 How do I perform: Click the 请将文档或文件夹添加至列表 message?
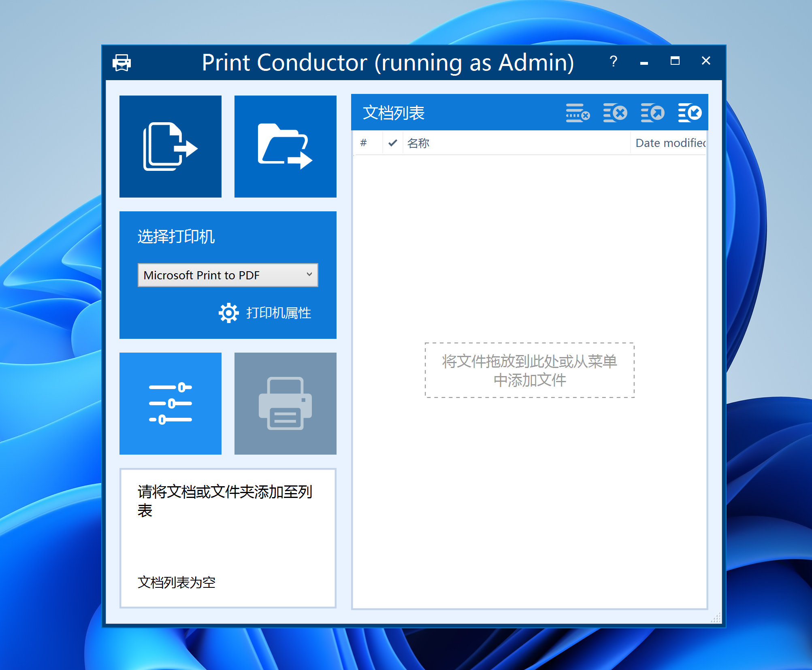[x=225, y=501]
